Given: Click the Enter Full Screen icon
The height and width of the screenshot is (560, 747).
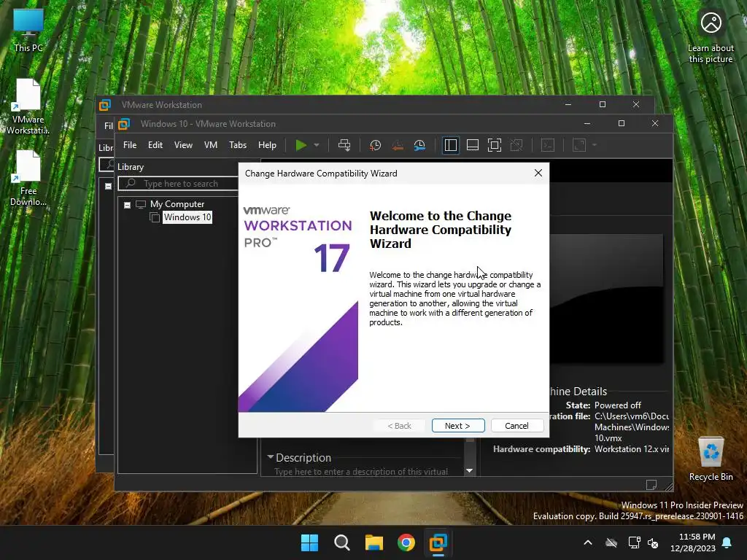Looking at the screenshot, I should (x=495, y=145).
